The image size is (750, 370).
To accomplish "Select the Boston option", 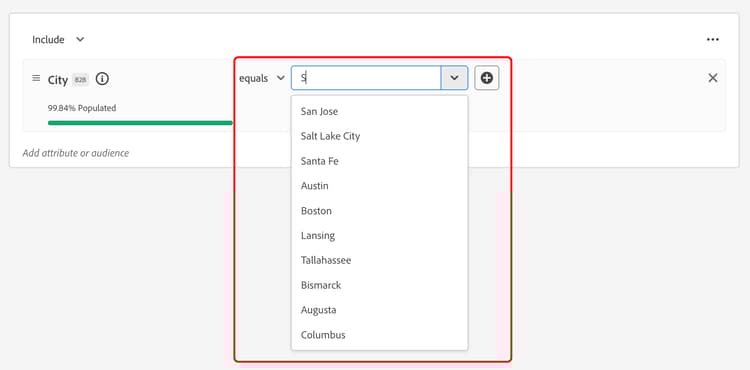I will 379,211.
